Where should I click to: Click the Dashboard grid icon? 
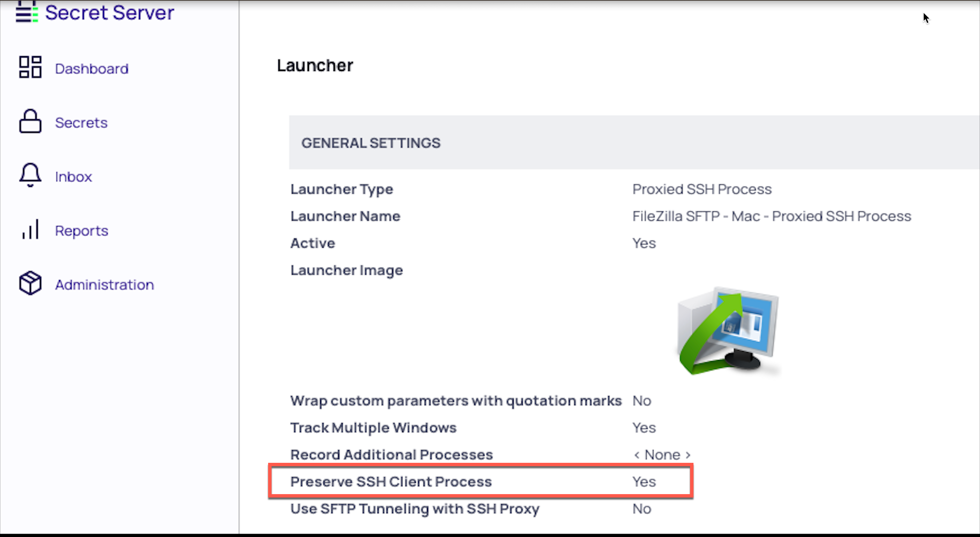coord(30,67)
